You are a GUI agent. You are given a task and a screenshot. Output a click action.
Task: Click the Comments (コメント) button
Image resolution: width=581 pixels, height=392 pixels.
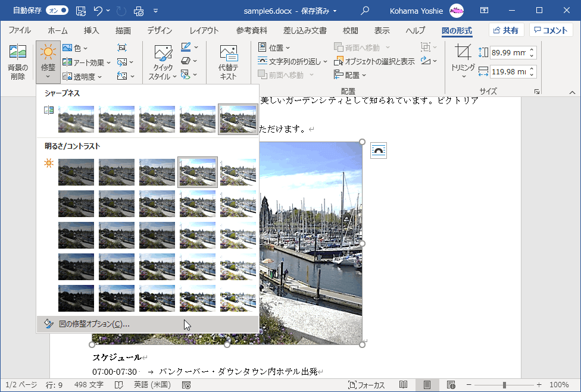pyautogui.click(x=551, y=30)
